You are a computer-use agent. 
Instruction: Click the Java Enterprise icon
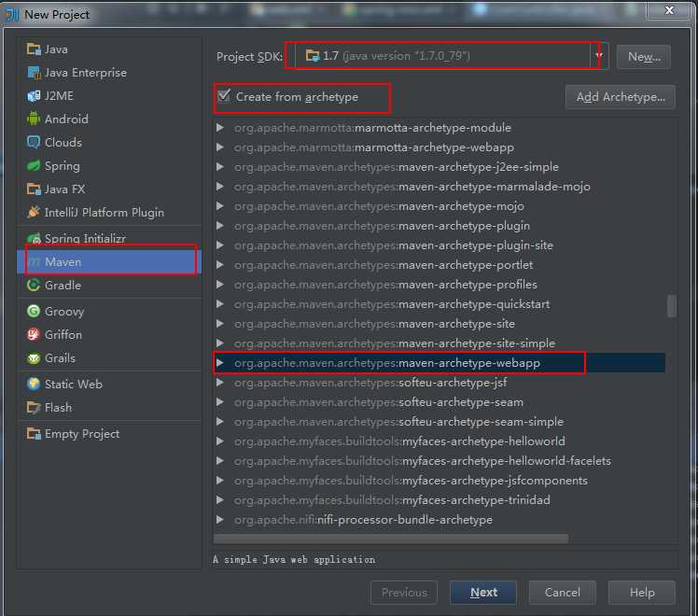click(x=34, y=73)
